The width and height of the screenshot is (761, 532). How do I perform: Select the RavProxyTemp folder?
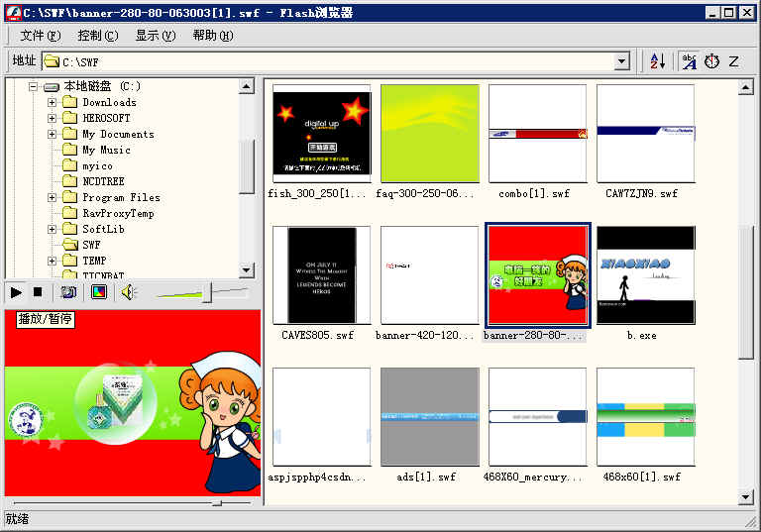[x=118, y=214]
